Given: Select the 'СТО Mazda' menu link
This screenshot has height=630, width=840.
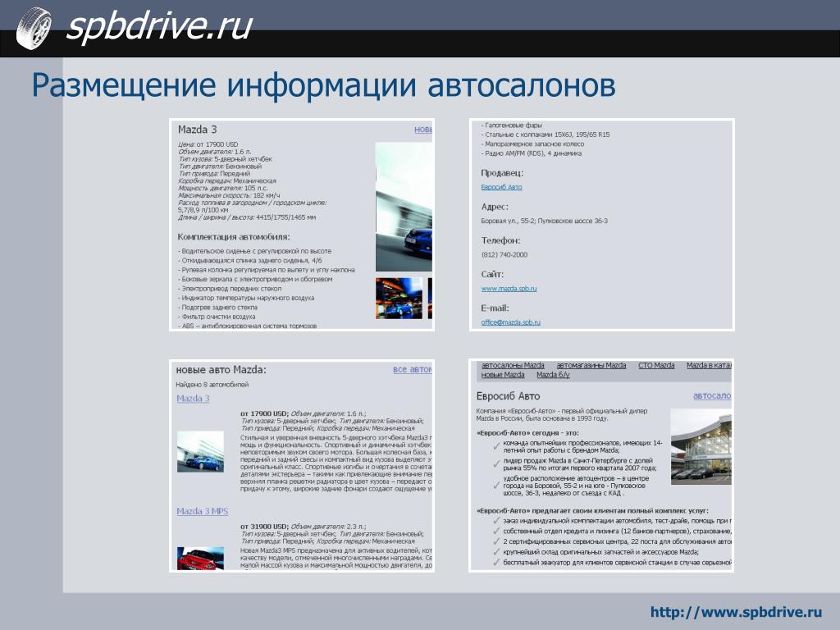Looking at the screenshot, I should (x=656, y=365).
